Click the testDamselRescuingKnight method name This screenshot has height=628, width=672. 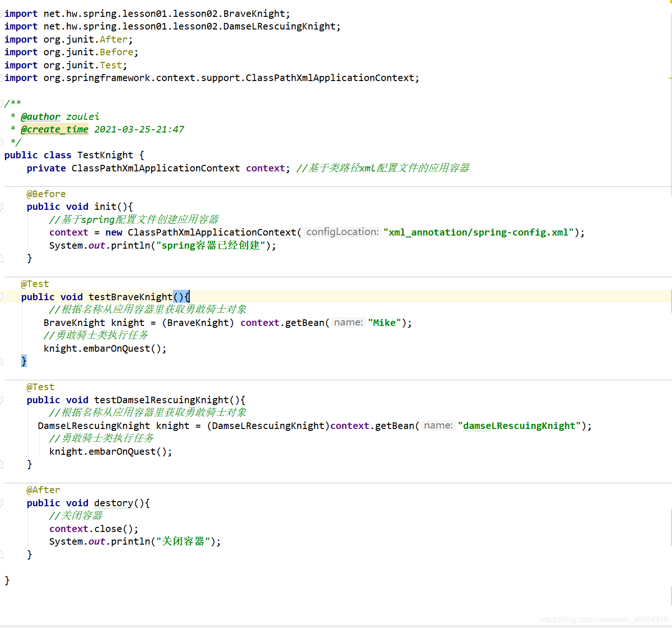tap(161, 400)
